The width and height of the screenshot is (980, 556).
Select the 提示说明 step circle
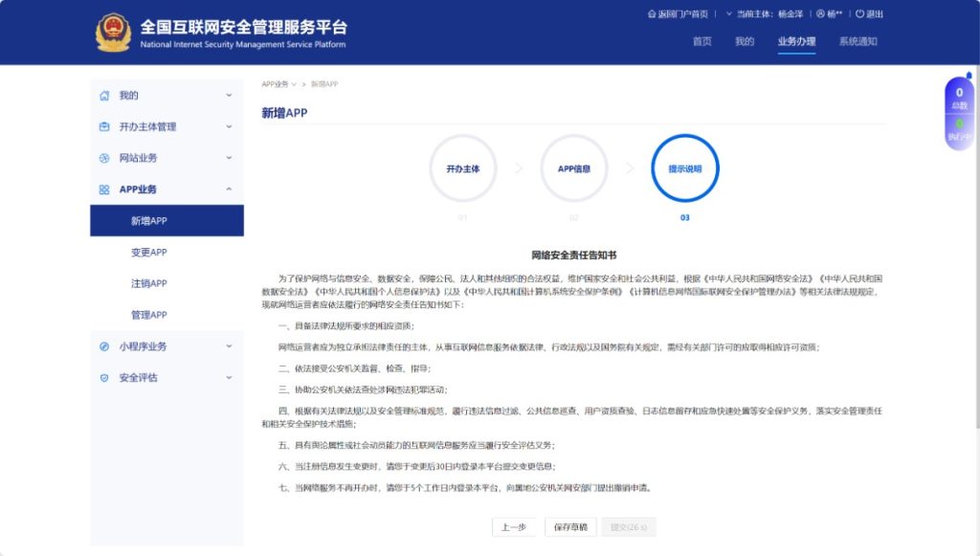(x=684, y=168)
